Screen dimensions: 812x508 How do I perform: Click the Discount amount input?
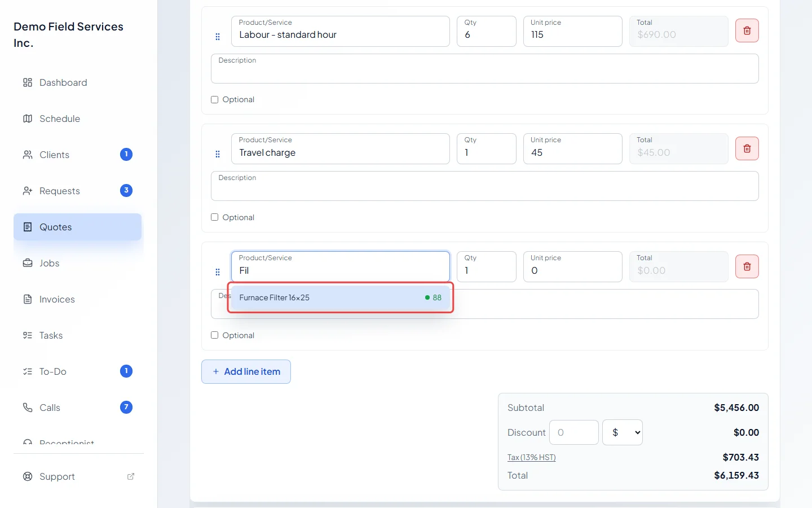click(x=574, y=432)
